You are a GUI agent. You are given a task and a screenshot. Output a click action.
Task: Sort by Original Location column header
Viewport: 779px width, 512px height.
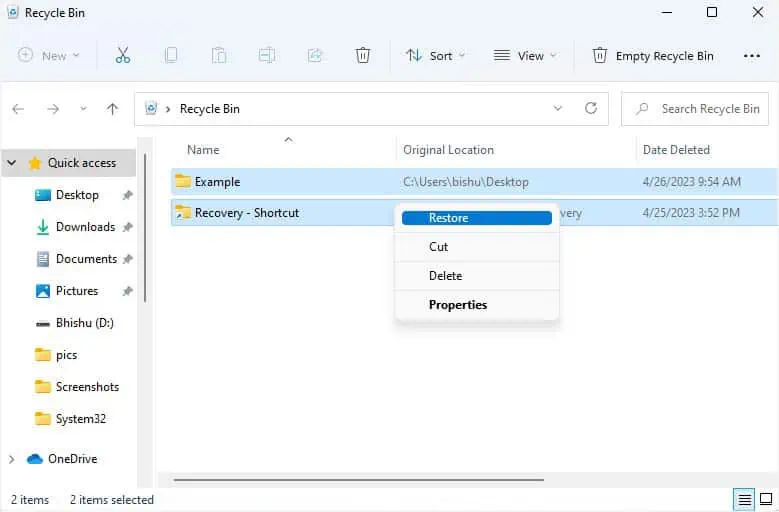tap(448, 150)
